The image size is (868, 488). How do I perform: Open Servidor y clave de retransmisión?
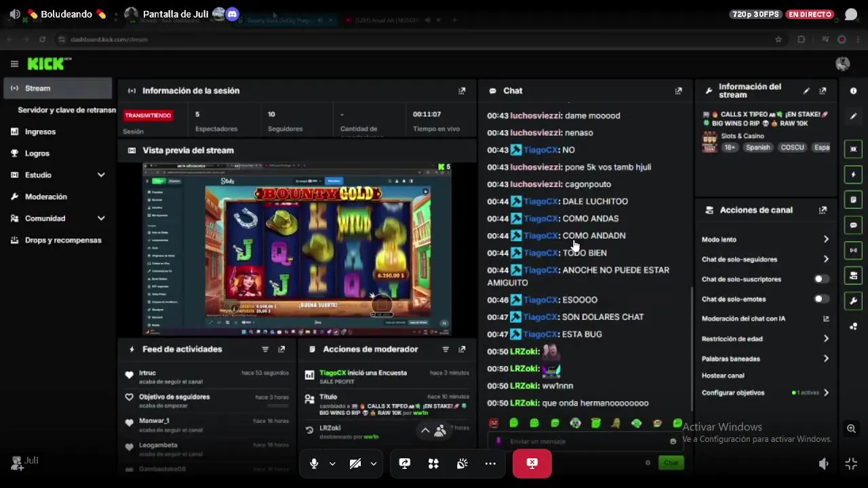coord(66,110)
